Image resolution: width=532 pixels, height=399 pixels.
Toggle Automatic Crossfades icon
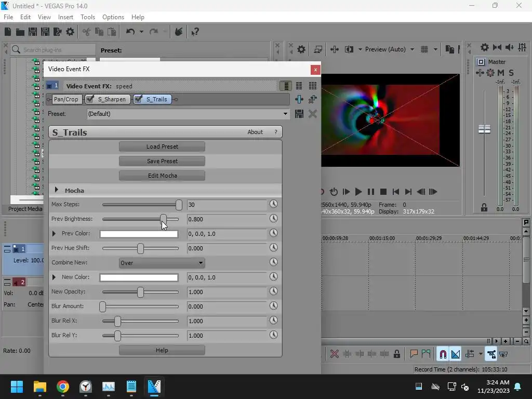click(455, 354)
